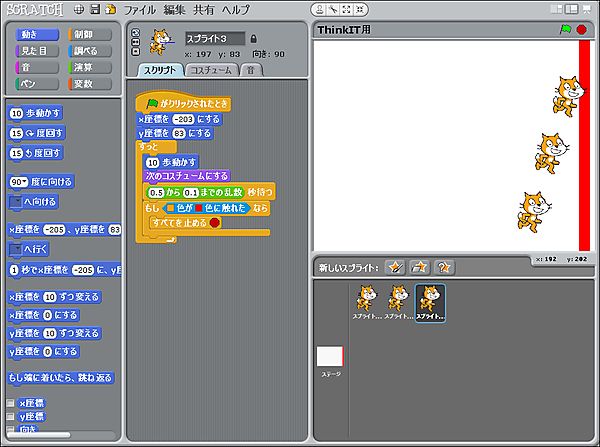
Task: Click the x座標を10ずつ変える palette block
Action: pos(54,297)
